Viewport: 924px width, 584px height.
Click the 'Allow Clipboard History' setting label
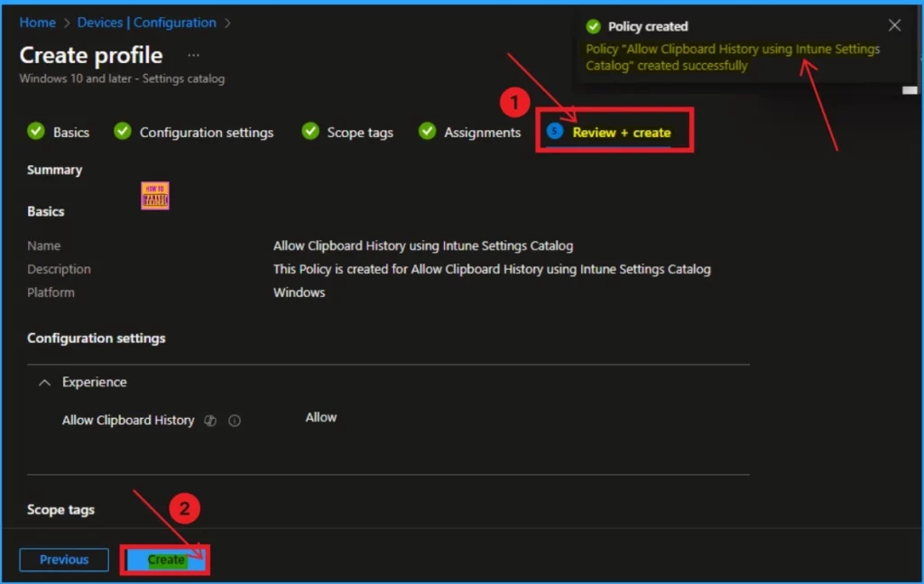[128, 421]
